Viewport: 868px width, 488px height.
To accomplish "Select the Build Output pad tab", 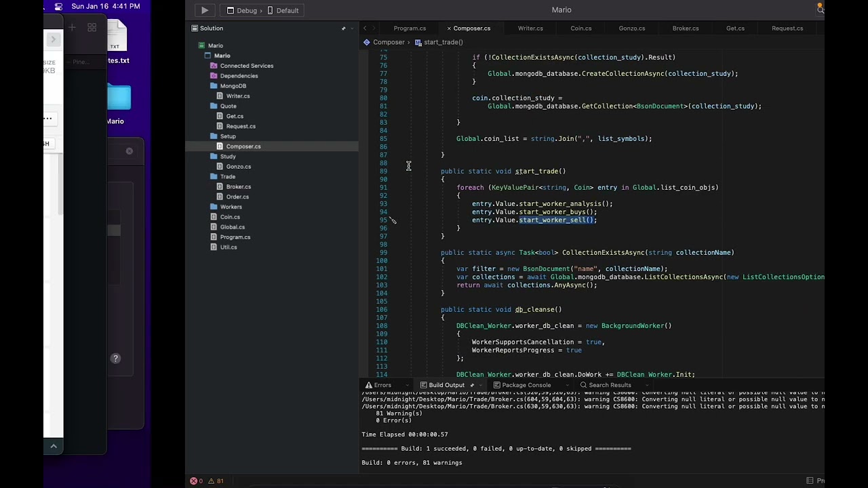I will (x=443, y=385).
